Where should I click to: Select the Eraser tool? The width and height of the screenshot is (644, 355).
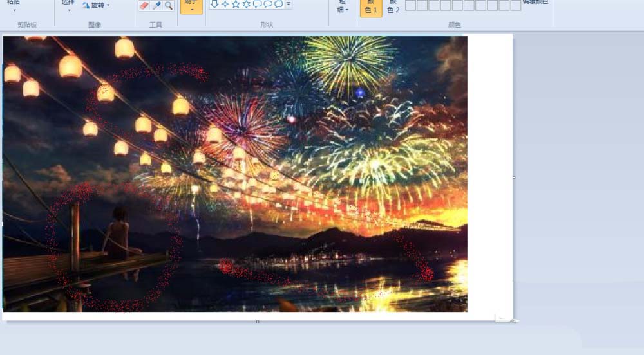click(x=144, y=5)
